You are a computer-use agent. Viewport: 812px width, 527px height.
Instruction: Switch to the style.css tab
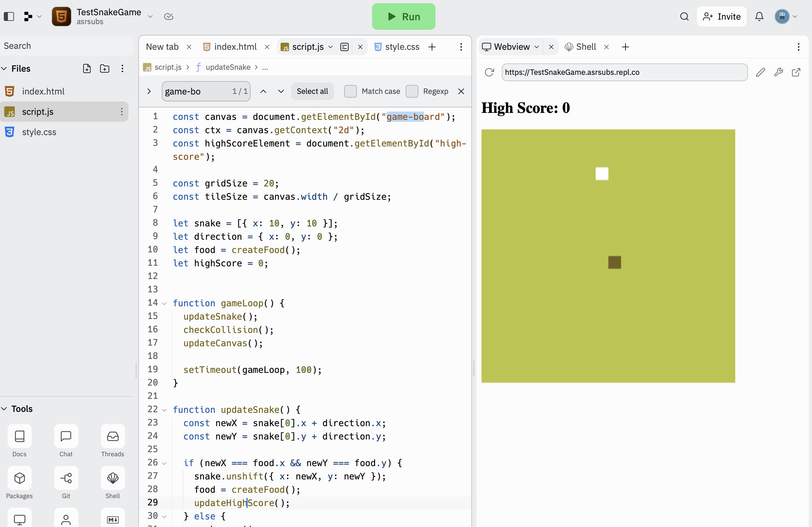[402, 47]
